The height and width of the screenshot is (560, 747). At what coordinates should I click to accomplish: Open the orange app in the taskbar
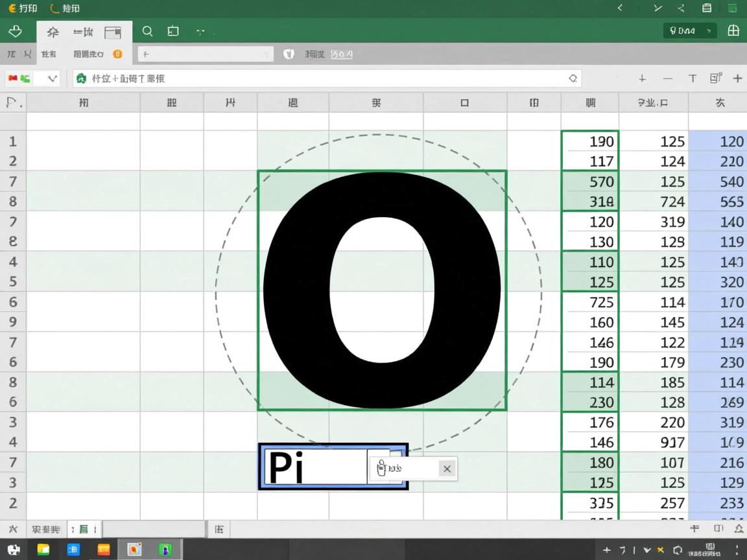point(104,550)
